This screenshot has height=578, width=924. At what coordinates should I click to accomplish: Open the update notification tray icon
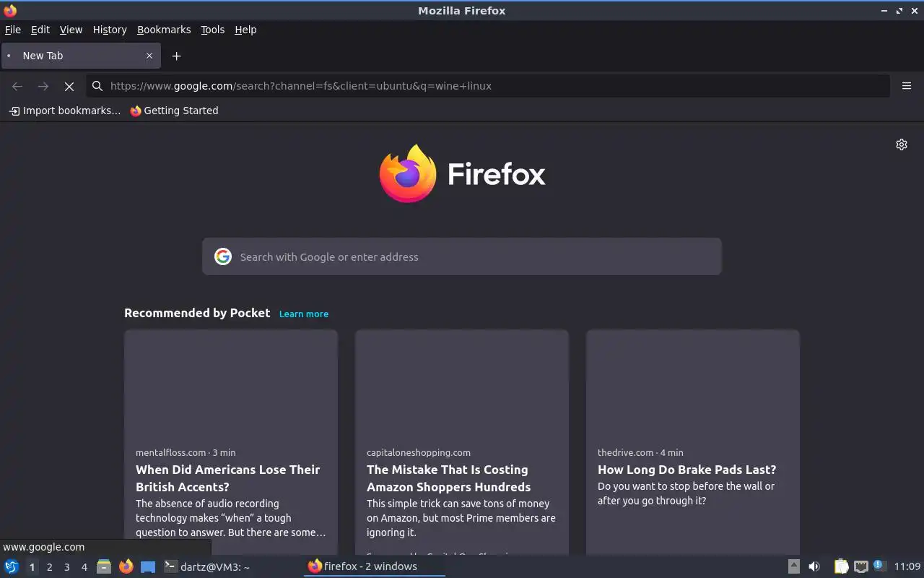tap(879, 566)
